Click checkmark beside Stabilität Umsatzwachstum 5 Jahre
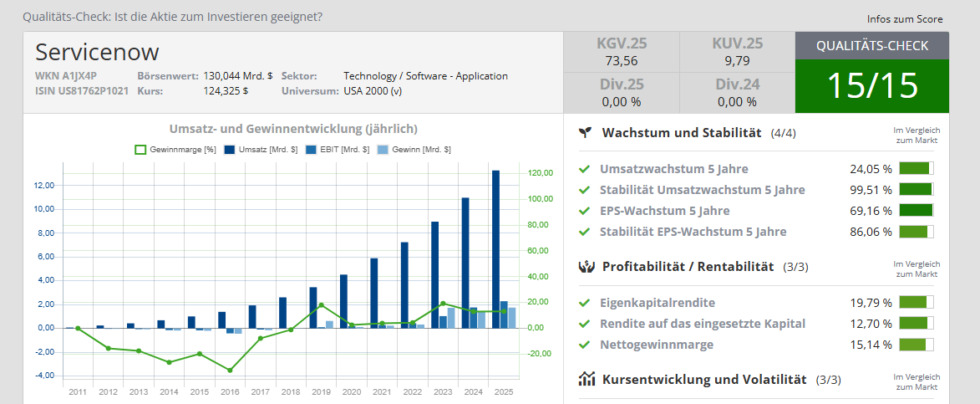980x404 pixels. point(585,190)
